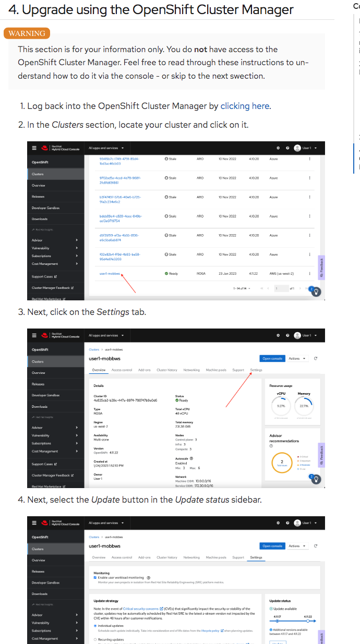360x644 pixels.
Task: Click the help icon next to Autoscale
Action: pos(192,458)
